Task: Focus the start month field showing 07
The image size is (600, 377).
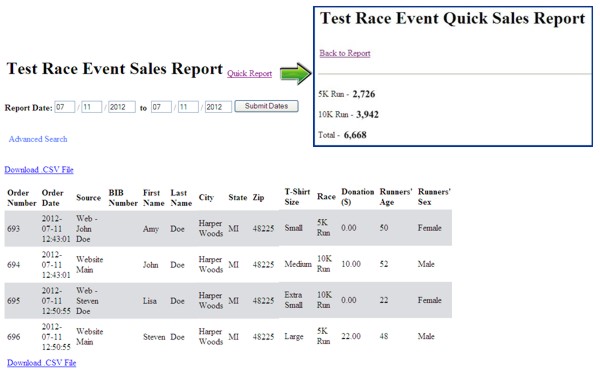Action: pyautogui.click(x=65, y=107)
